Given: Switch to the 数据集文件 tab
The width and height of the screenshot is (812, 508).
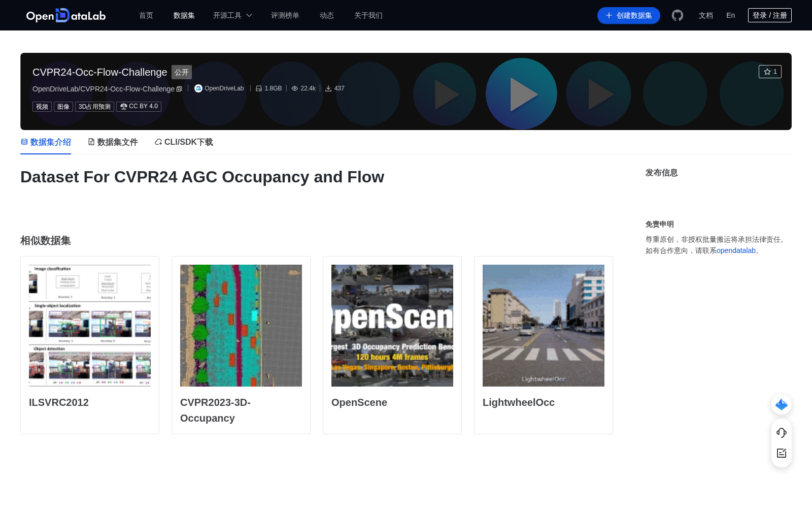Looking at the screenshot, I should tap(113, 142).
